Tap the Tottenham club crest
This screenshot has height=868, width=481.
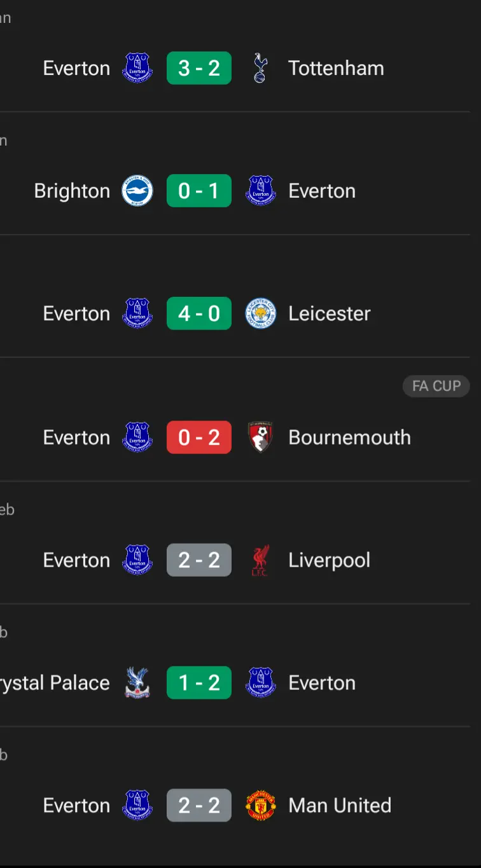point(260,68)
